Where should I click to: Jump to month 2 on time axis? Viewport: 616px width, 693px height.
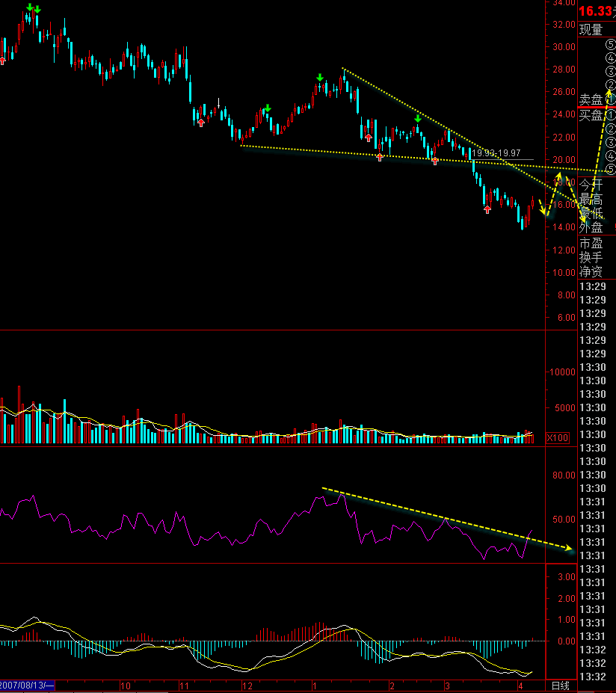point(392,686)
